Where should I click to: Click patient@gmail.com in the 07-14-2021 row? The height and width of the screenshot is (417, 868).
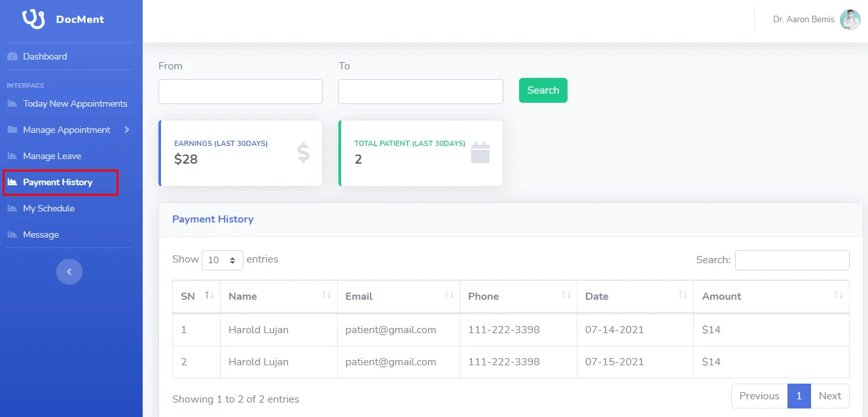[x=391, y=330]
